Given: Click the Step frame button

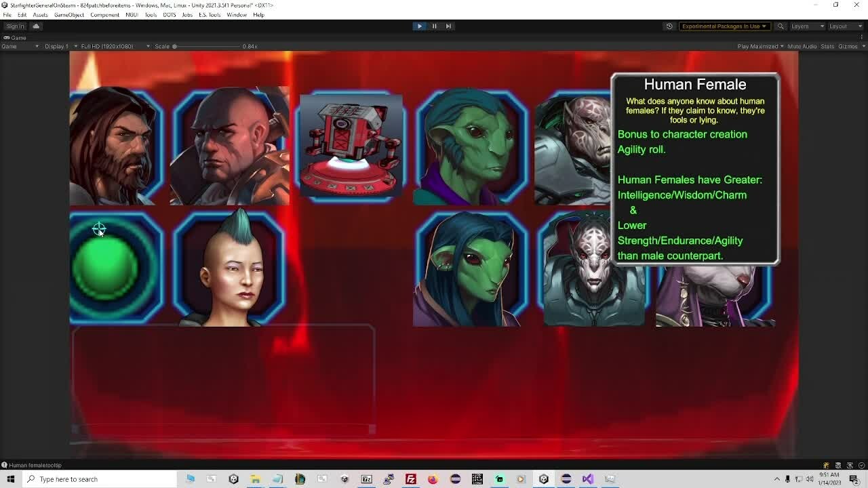Looking at the screenshot, I should (x=448, y=26).
